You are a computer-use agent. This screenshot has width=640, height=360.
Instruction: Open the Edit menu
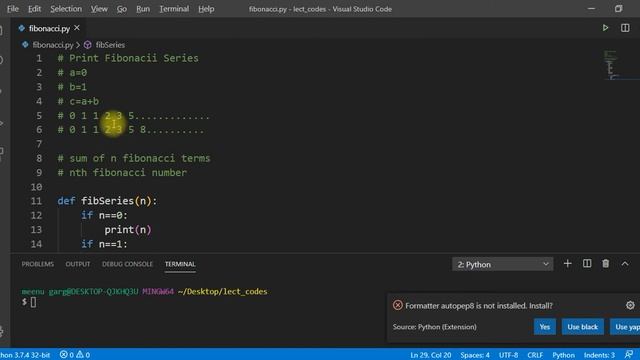pyautogui.click(x=34, y=9)
